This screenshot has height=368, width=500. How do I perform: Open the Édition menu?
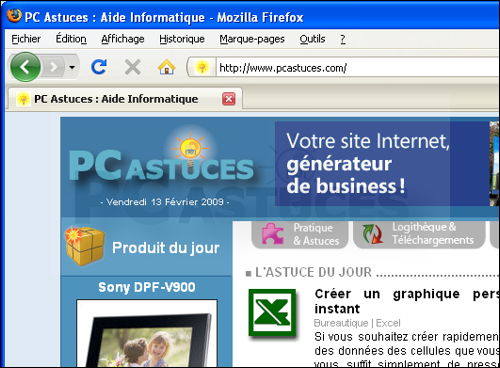71,39
